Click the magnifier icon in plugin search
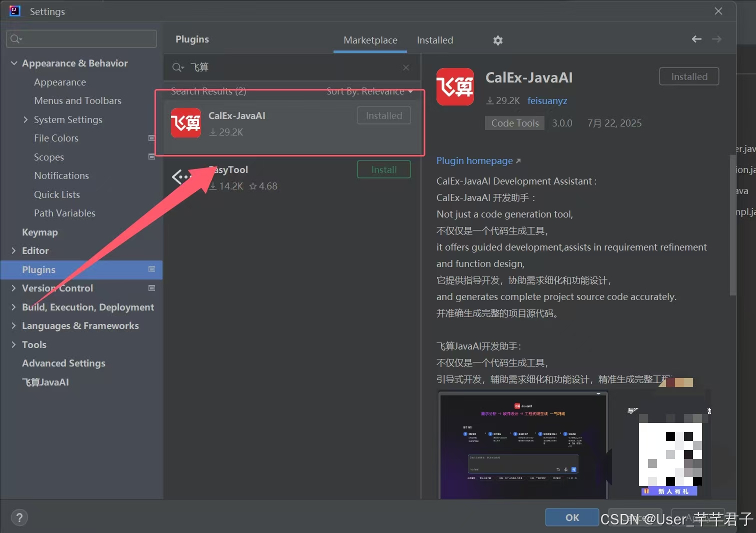Image resolution: width=756 pixels, height=533 pixels. 178,67
